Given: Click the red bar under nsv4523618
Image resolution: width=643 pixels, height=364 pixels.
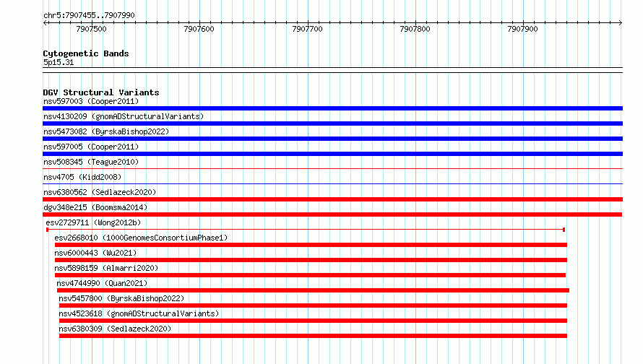Looking at the screenshot, I should coord(313,321).
